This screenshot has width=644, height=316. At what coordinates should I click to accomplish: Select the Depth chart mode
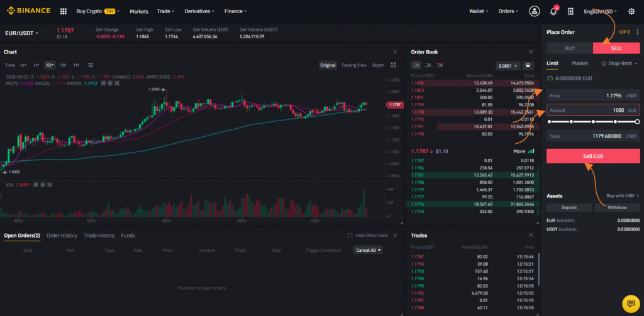coord(378,65)
